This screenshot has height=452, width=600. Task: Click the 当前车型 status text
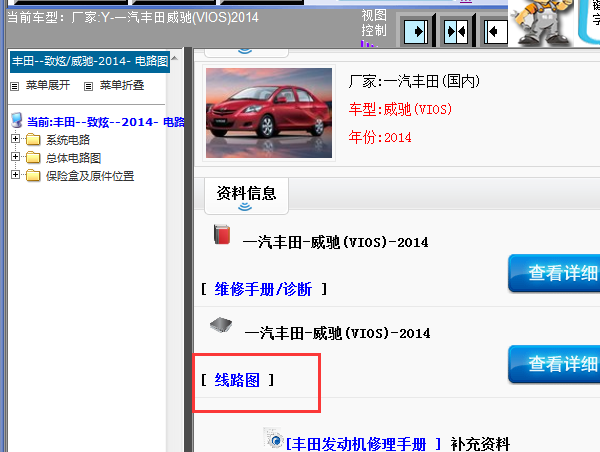(133, 18)
